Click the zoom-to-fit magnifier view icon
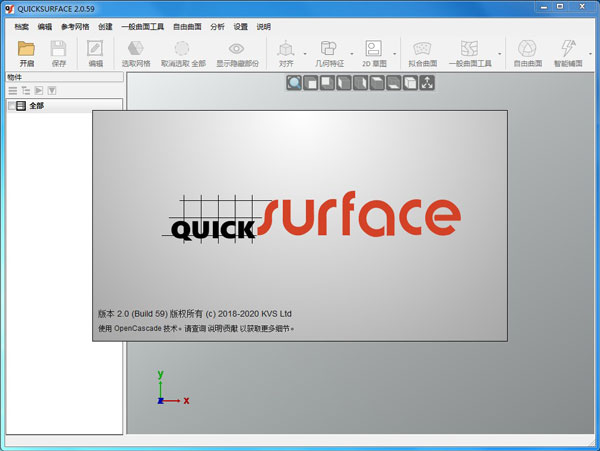The height and width of the screenshot is (451, 600). pos(294,83)
